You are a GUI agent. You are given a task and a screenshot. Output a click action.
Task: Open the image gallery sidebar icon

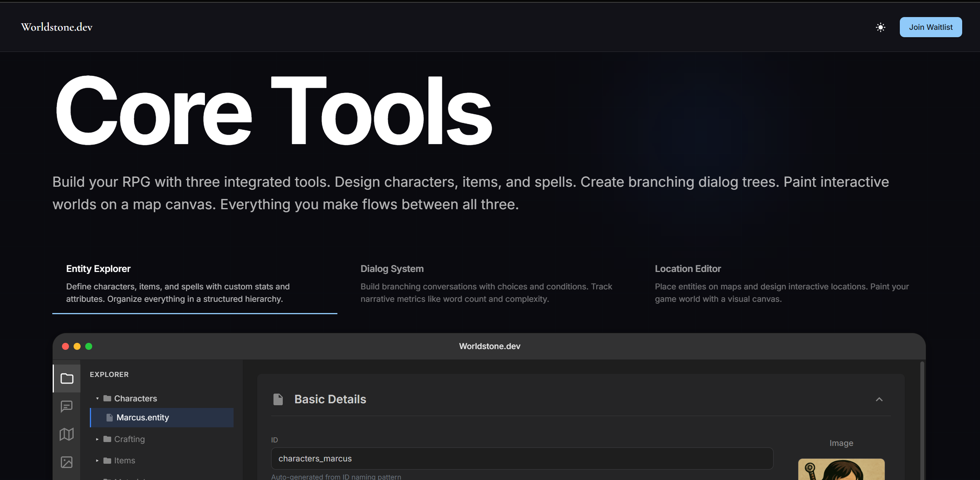67,462
